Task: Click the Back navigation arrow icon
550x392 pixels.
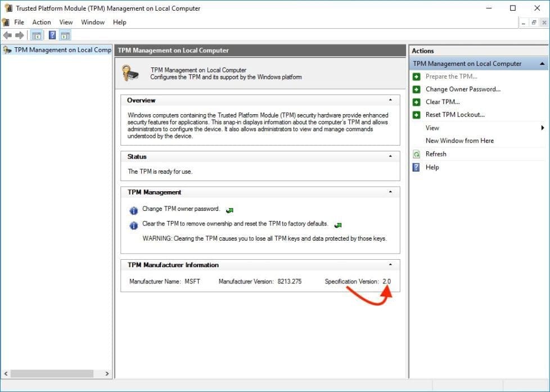Action: (7, 35)
